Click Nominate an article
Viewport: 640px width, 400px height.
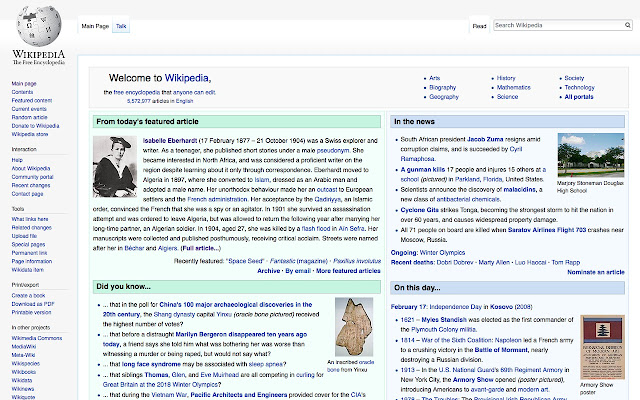point(596,272)
